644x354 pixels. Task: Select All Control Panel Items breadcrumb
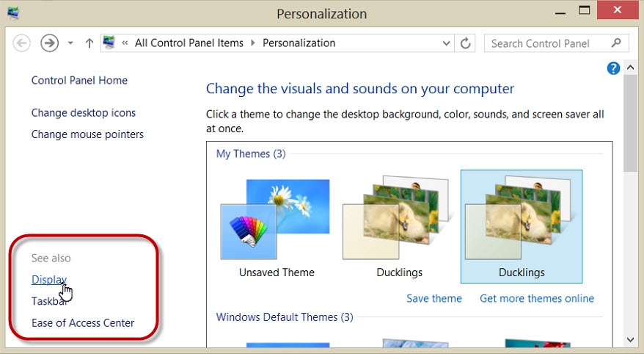click(x=189, y=43)
